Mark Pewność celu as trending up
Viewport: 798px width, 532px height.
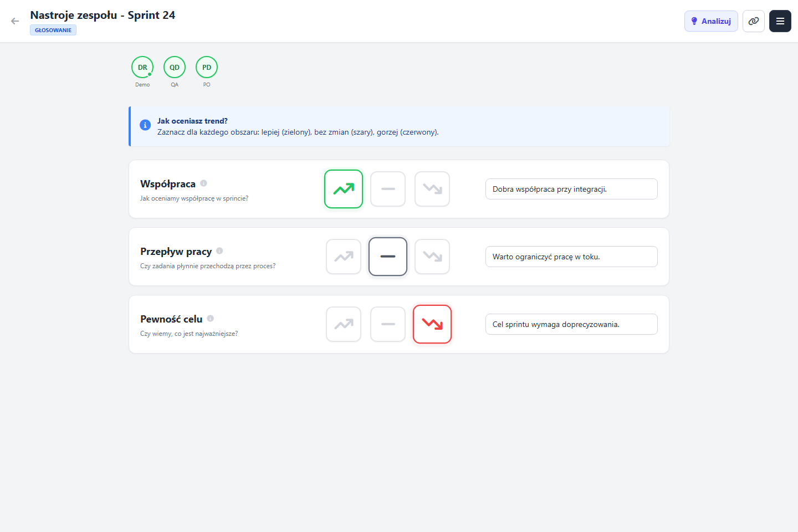(x=344, y=324)
